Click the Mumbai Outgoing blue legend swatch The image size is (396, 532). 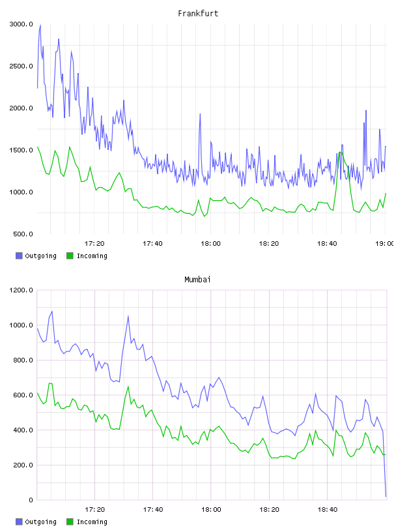19,522
